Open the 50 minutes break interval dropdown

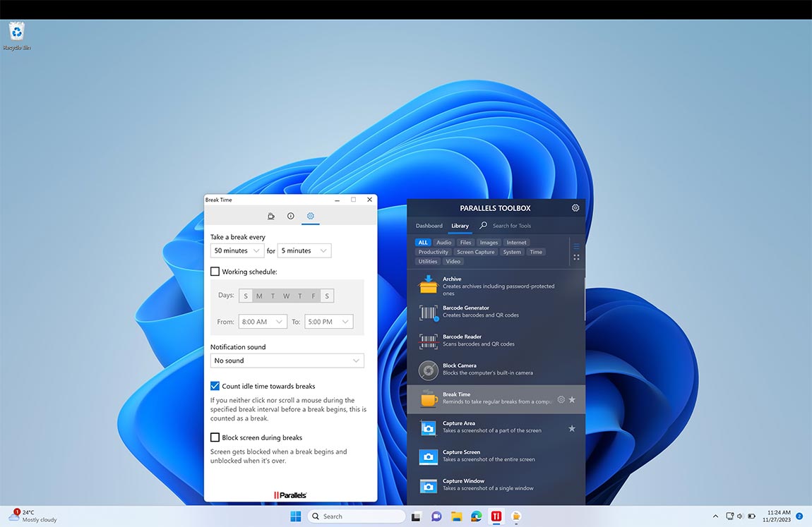tap(236, 250)
